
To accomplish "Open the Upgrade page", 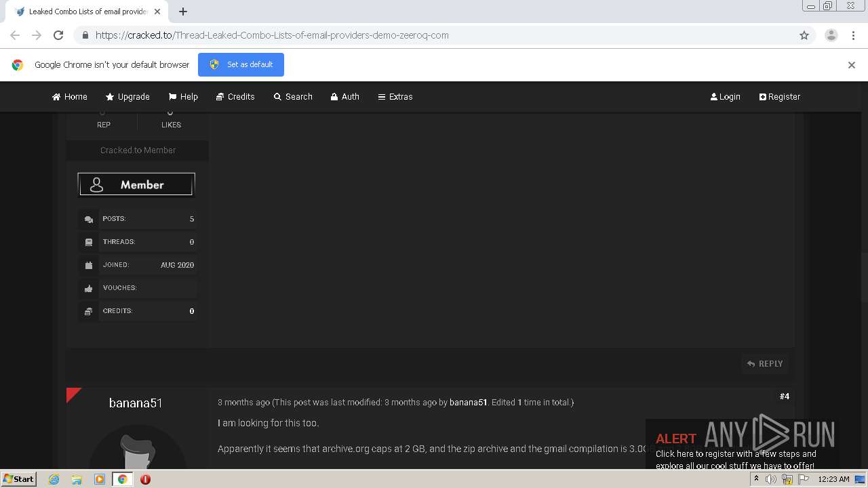I will (127, 97).
